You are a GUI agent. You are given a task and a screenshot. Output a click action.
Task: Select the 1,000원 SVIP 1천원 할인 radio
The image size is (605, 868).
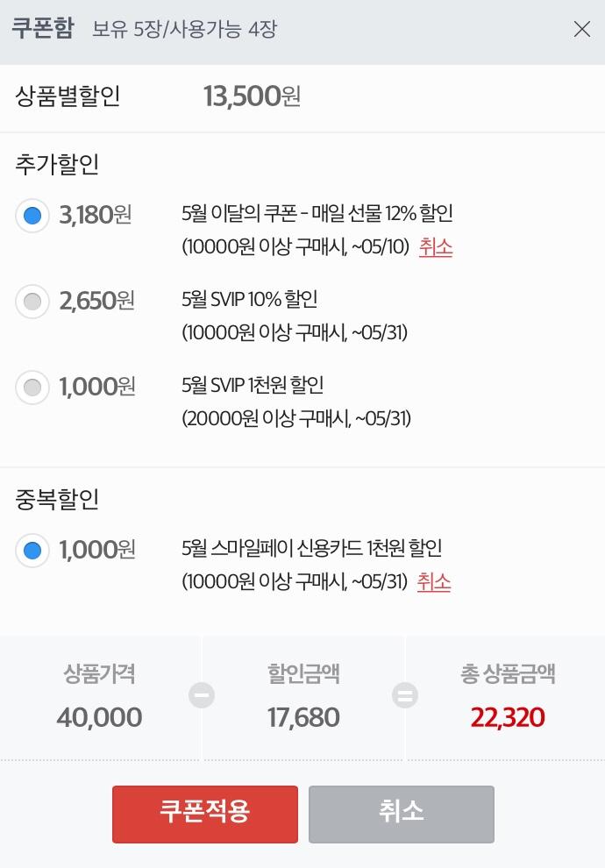pyautogui.click(x=32, y=388)
